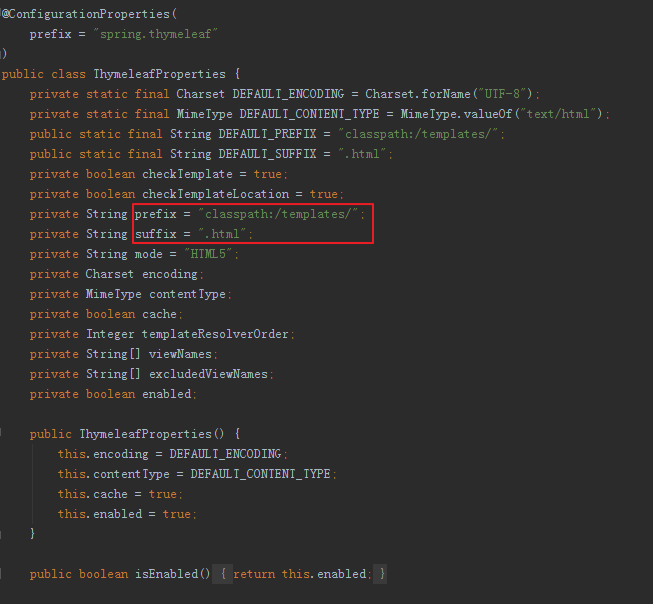Click the private boolean enabled field
Screen dimensions: 653x604
point(167,394)
